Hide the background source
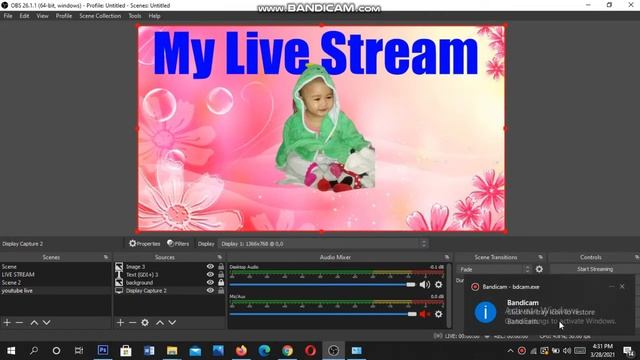The height and width of the screenshot is (360, 640). click(x=210, y=282)
